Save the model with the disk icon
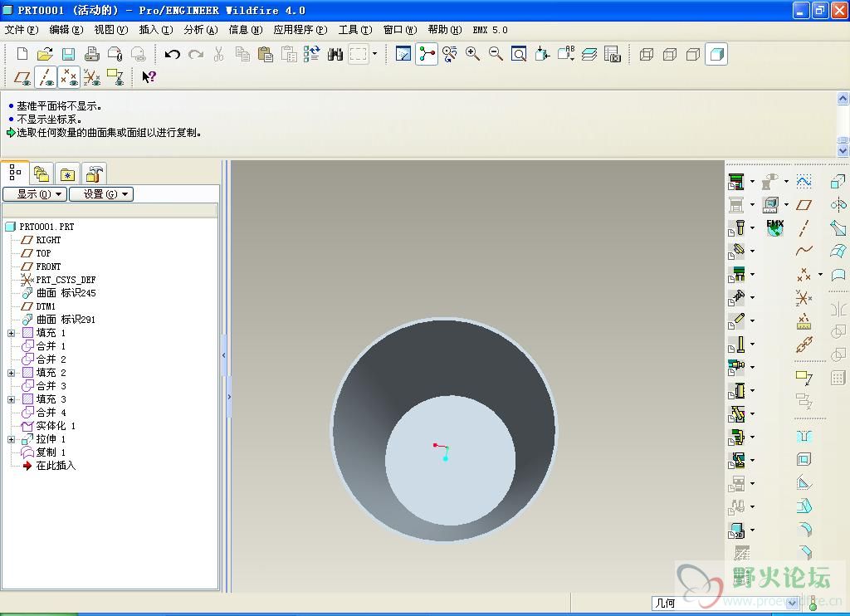Screen dimensions: 850x616 (68, 54)
